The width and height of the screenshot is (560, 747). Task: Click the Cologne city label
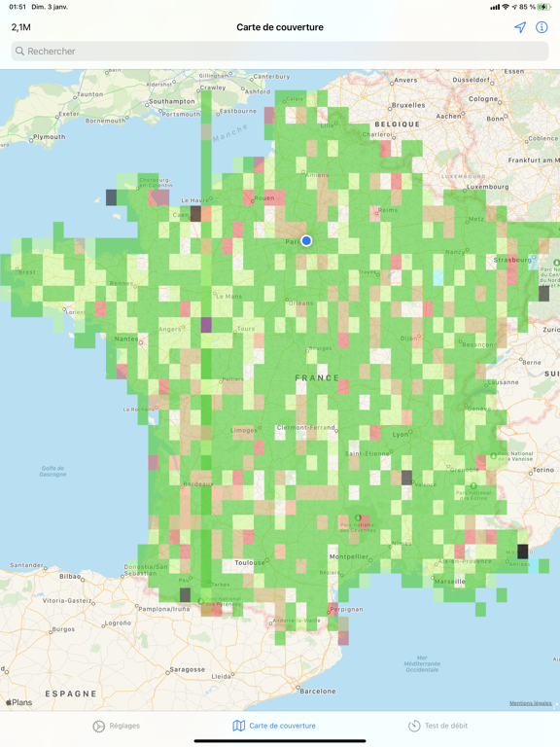point(483,98)
